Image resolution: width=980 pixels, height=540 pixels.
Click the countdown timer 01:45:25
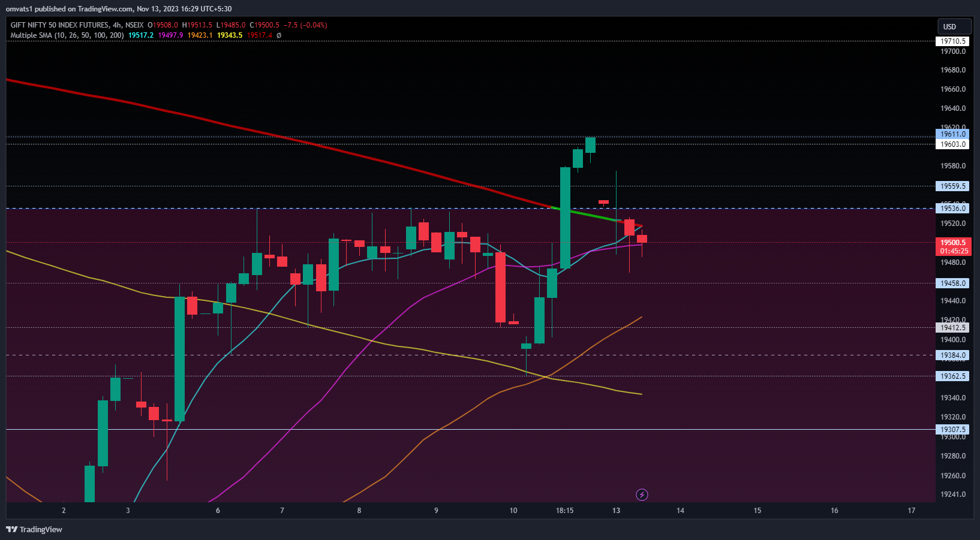(x=954, y=251)
